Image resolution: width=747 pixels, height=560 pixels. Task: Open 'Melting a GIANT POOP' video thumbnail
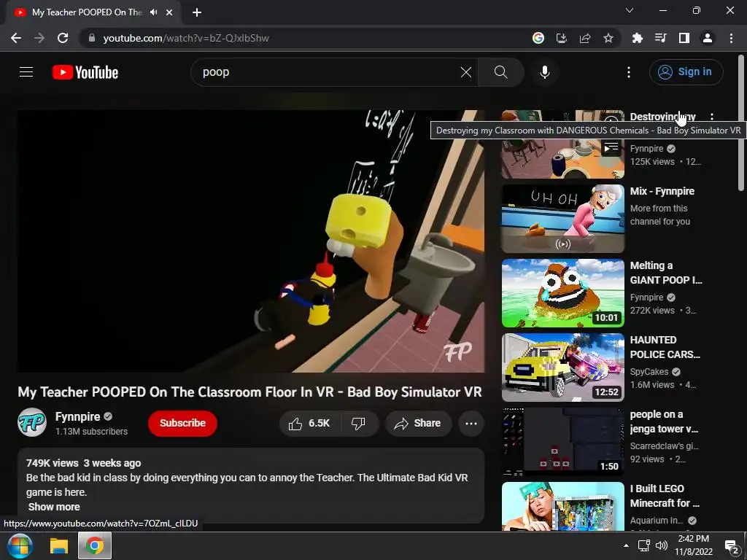[562, 293]
